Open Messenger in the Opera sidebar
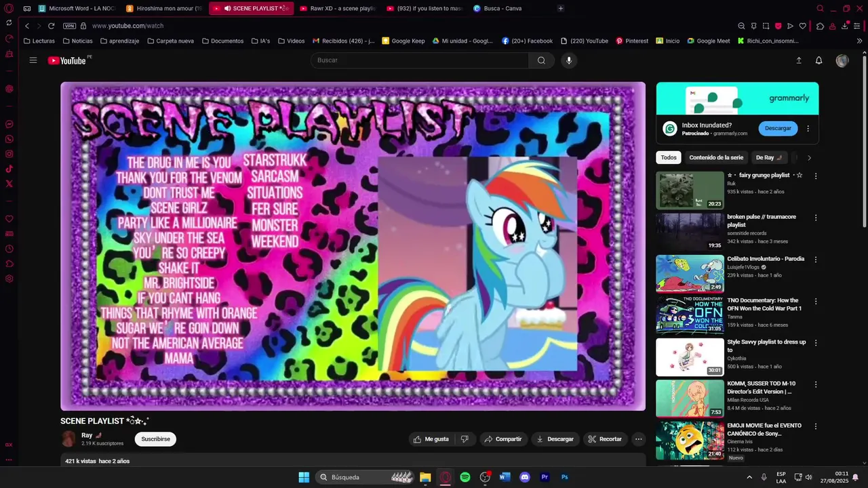 click(9, 124)
